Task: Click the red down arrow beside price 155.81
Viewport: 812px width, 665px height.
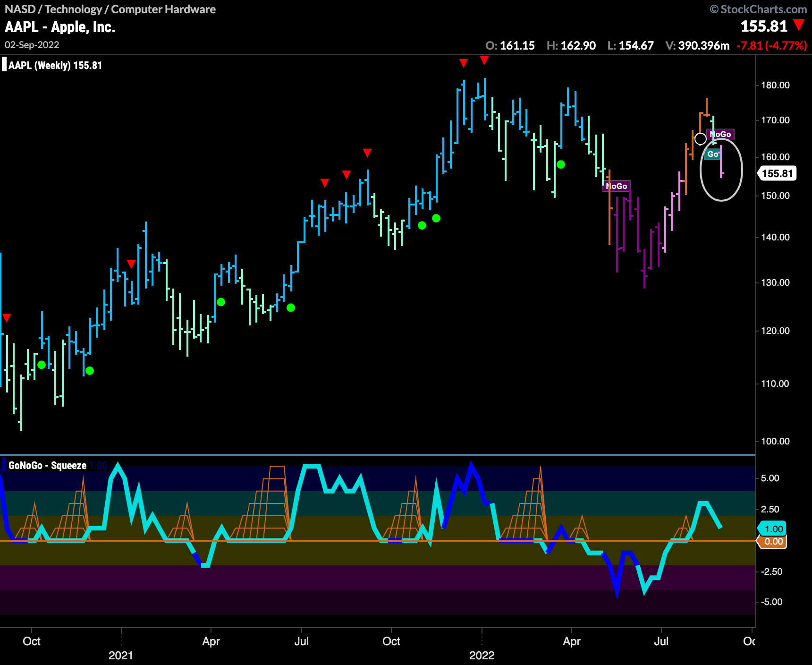Action: pos(799,25)
